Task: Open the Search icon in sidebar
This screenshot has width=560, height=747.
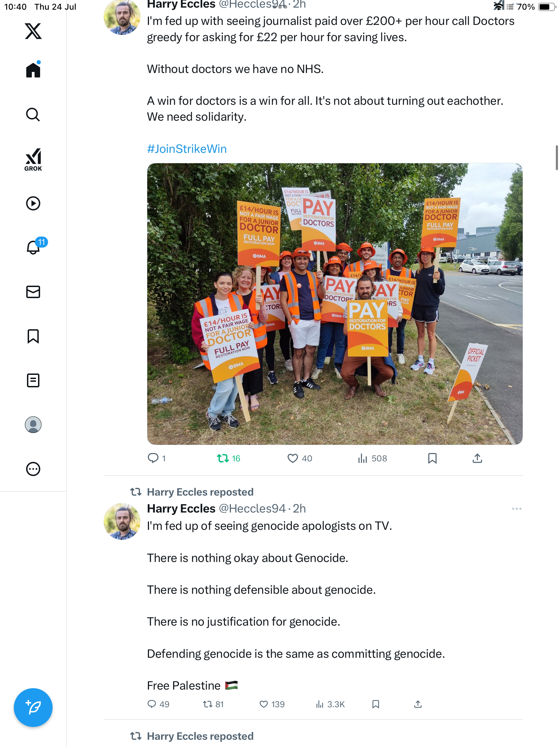Action: (x=33, y=114)
